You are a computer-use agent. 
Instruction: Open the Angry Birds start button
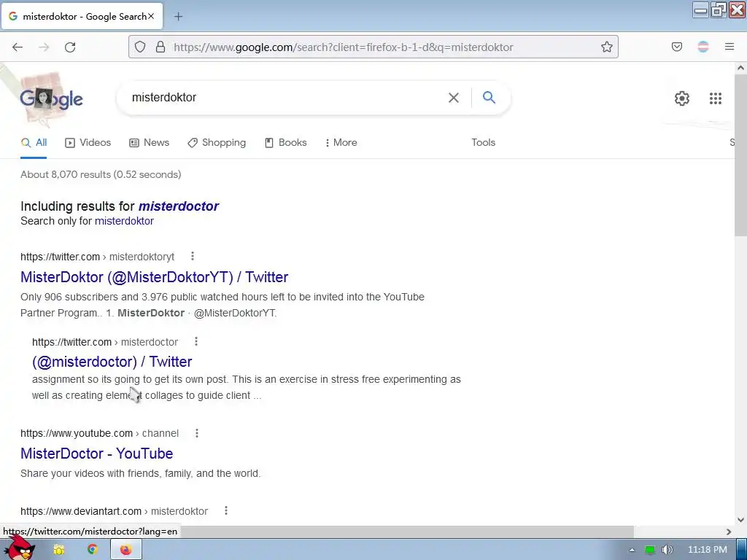(20, 548)
